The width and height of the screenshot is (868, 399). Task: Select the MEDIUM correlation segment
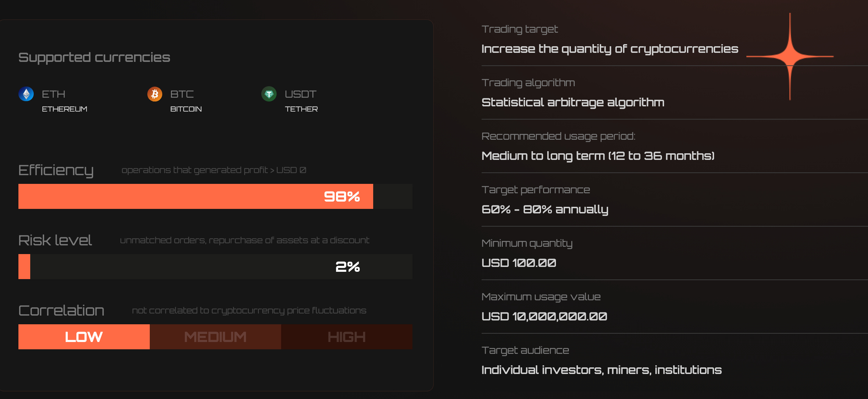point(215,337)
